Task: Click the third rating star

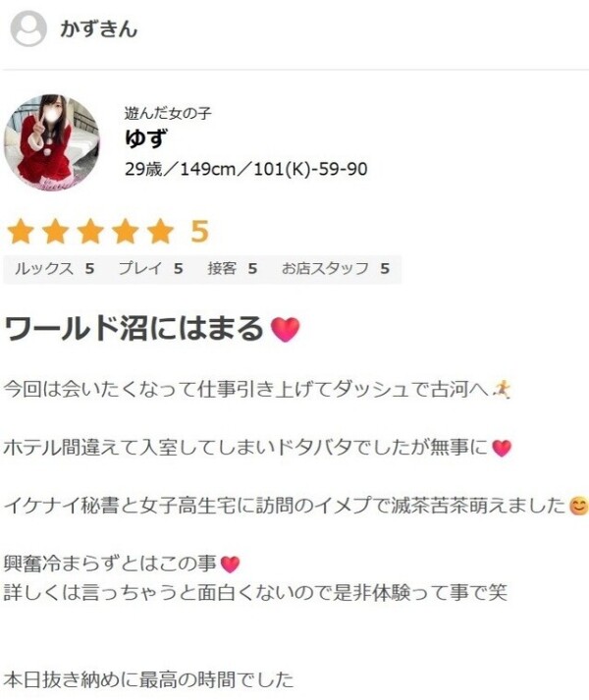Action: (90, 232)
